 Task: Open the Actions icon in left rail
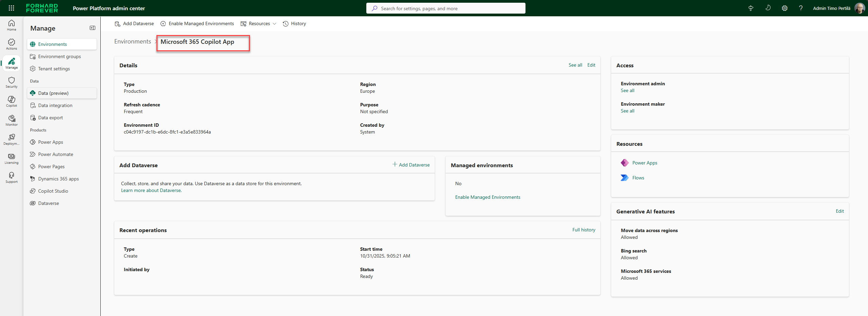(12, 44)
